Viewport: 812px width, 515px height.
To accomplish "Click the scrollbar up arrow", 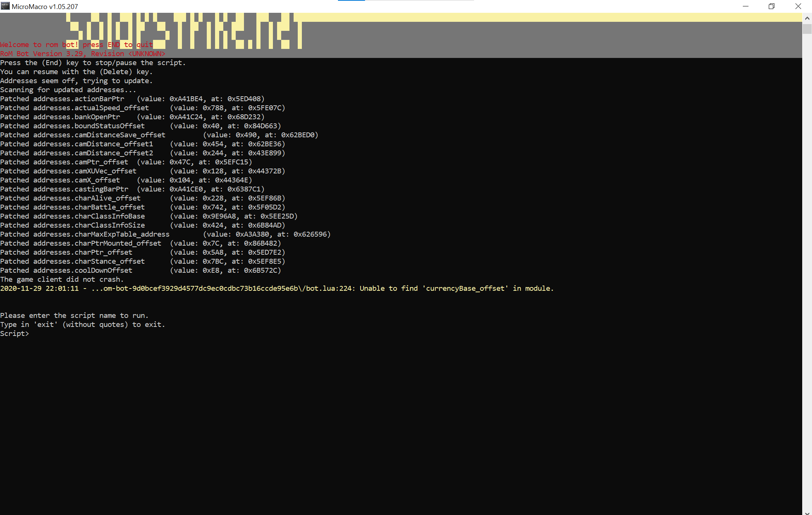I will pyautogui.click(x=807, y=18).
